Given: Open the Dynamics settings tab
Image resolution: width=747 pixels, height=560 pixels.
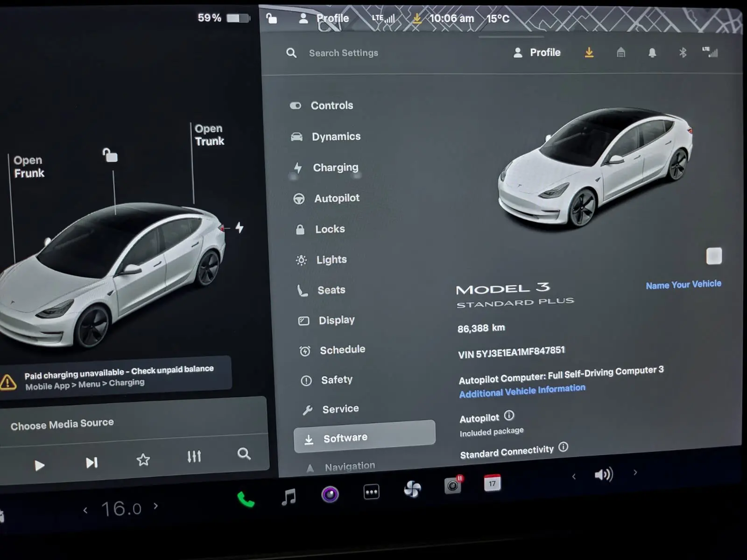Looking at the screenshot, I should [x=336, y=136].
